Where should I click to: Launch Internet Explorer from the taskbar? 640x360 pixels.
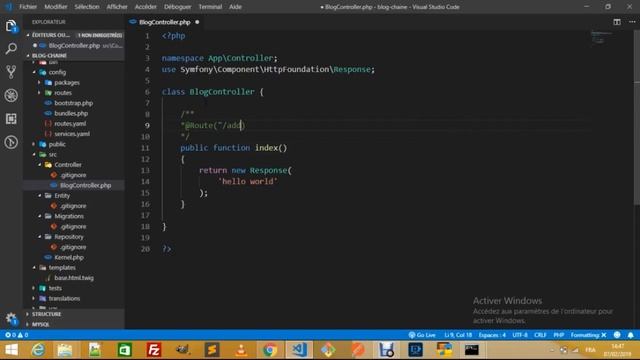tap(38, 350)
